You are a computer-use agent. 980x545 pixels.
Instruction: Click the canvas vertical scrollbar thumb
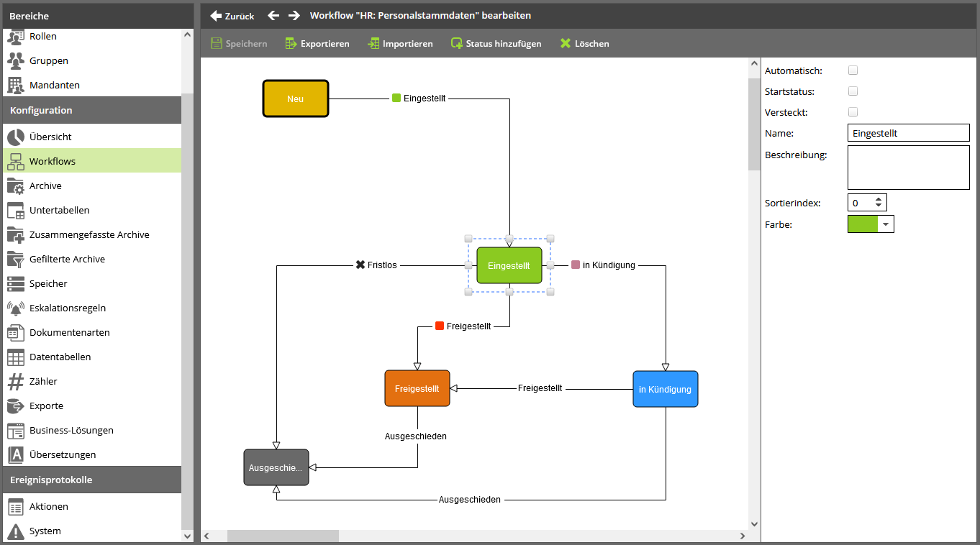(x=754, y=124)
